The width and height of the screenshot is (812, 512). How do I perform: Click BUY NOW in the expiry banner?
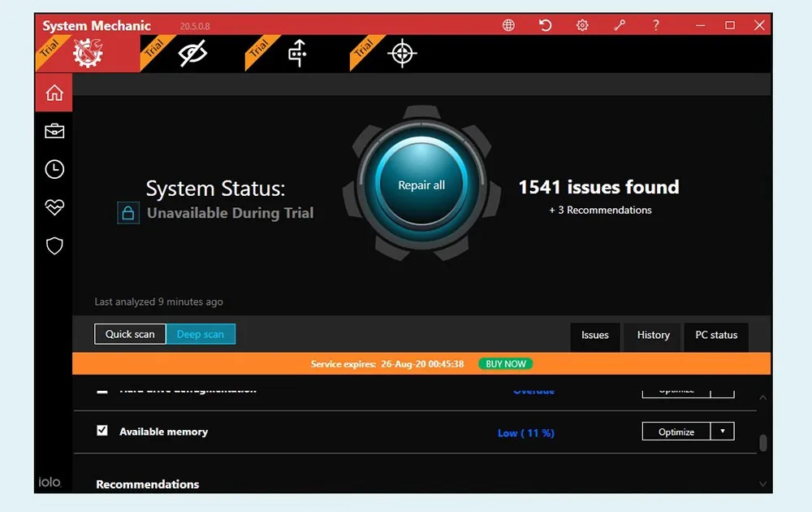pos(504,363)
